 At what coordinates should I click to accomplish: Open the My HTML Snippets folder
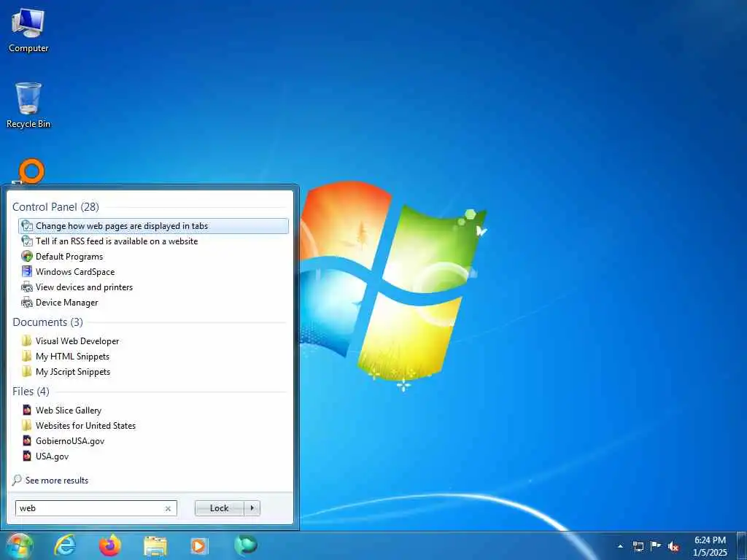[x=153, y=356]
